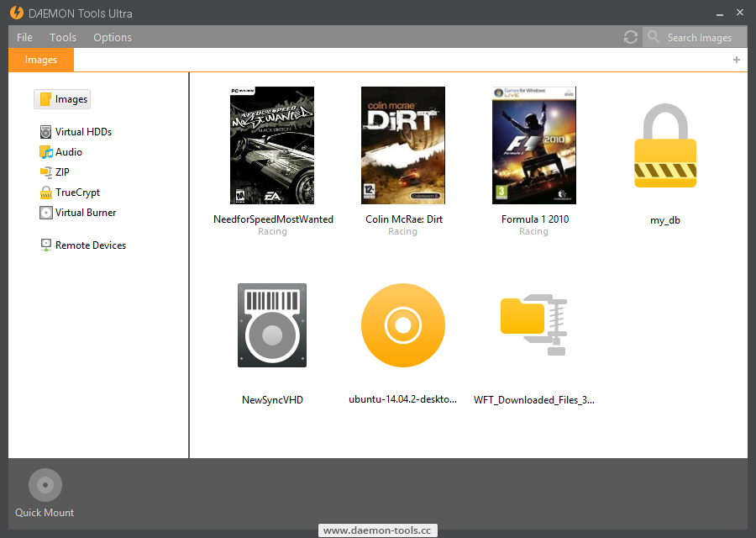Click Racing genre under Formula 1 2010
Image resolution: width=756 pixels, height=538 pixels.
coord(533,232)
